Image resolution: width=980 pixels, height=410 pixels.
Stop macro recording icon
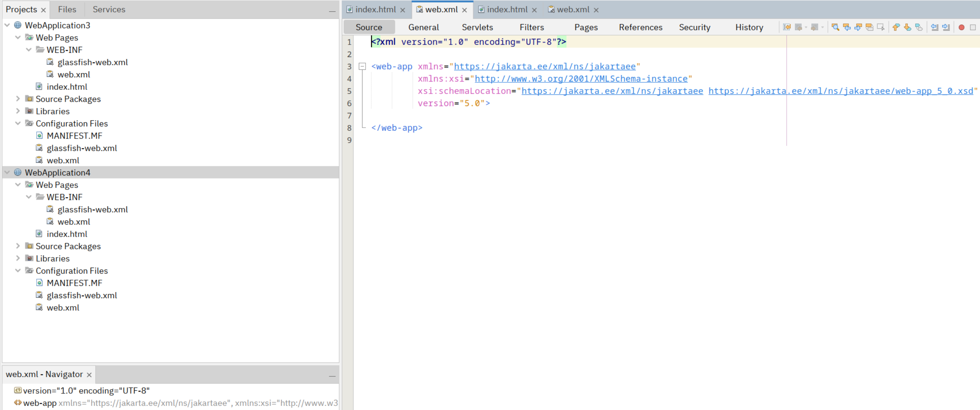[974, 27]
